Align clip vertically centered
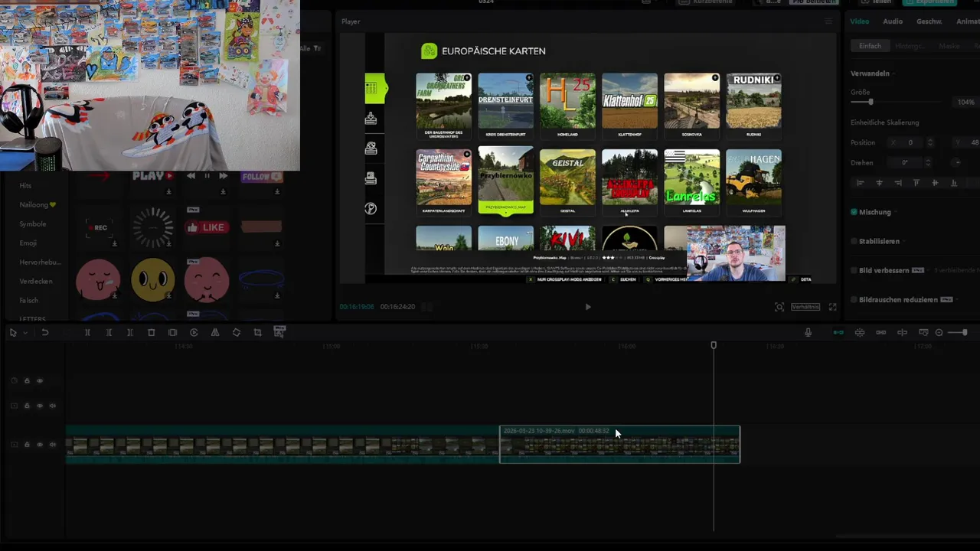 click(936, 183)
